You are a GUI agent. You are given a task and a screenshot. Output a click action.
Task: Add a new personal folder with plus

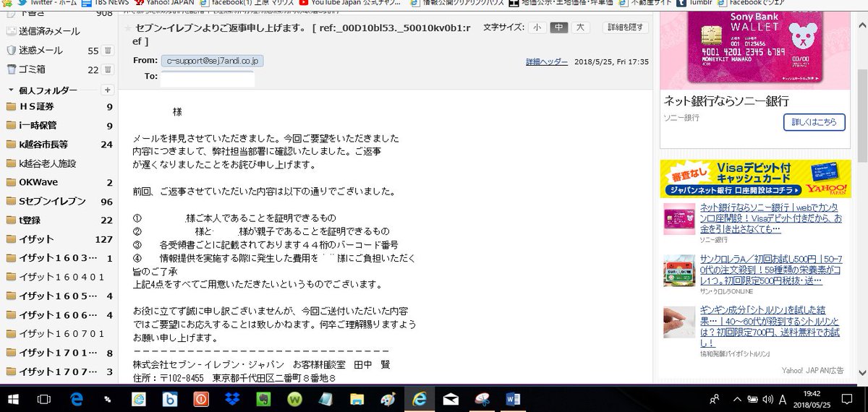[108, 90]
